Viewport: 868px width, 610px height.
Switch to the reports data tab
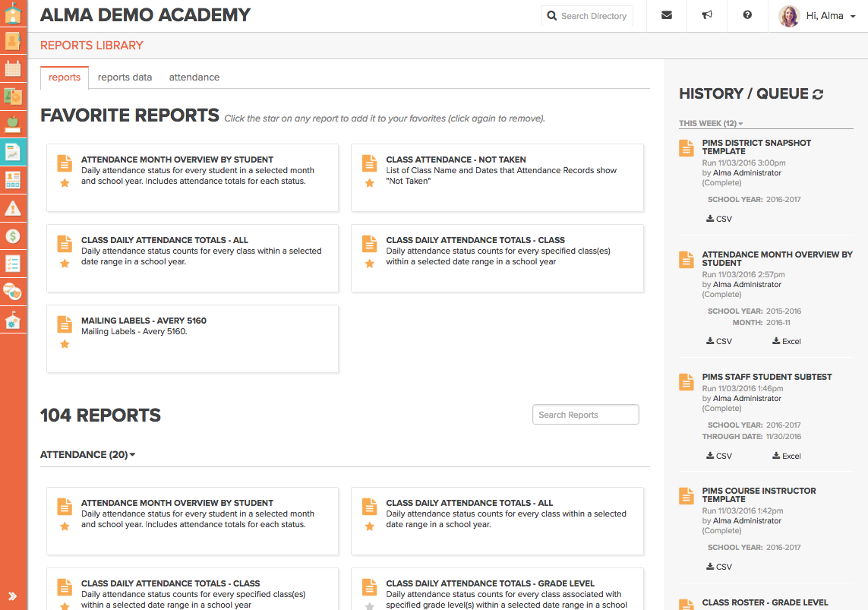click(x=125, y=77)
